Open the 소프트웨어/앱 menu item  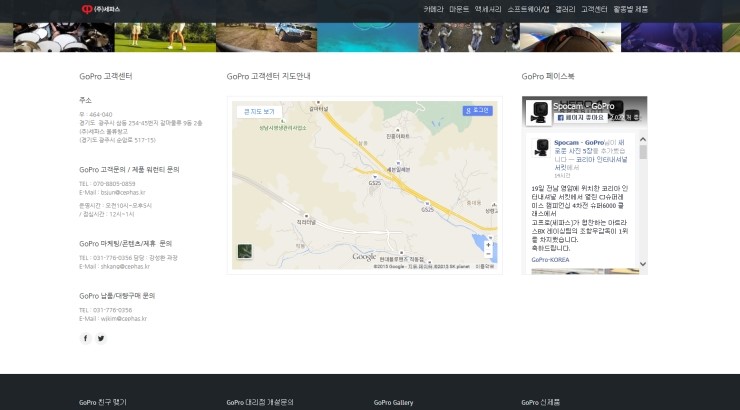click(528, 9)
